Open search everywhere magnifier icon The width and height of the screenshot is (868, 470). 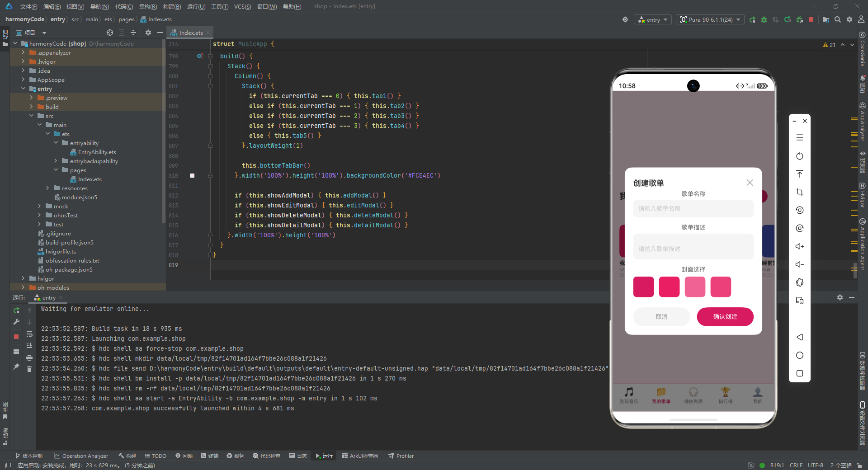point(838,19)
